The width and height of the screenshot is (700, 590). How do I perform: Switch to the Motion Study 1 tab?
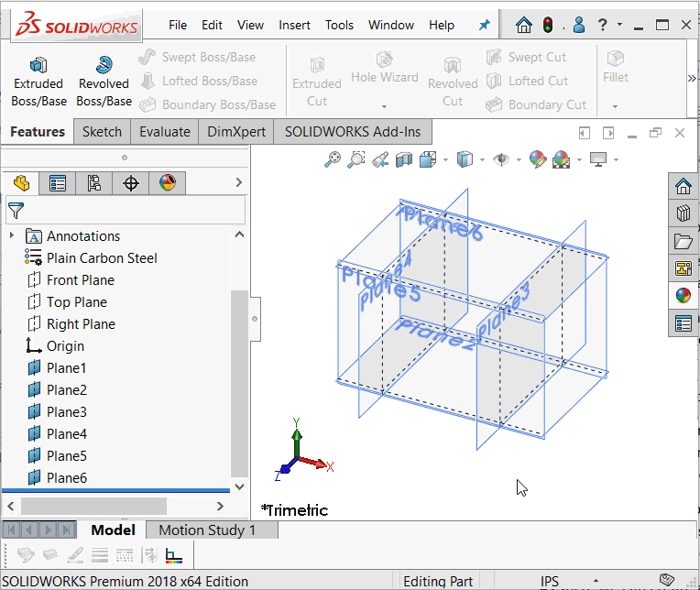point(206,530)
